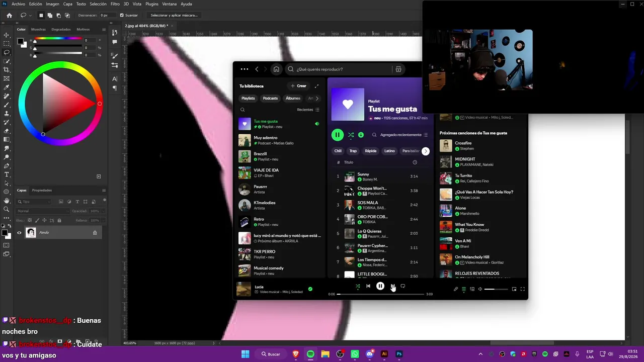Search within the Spotify library
This screenshot has height=362, width=644.
pyautogui.click(x=243, y=110)
